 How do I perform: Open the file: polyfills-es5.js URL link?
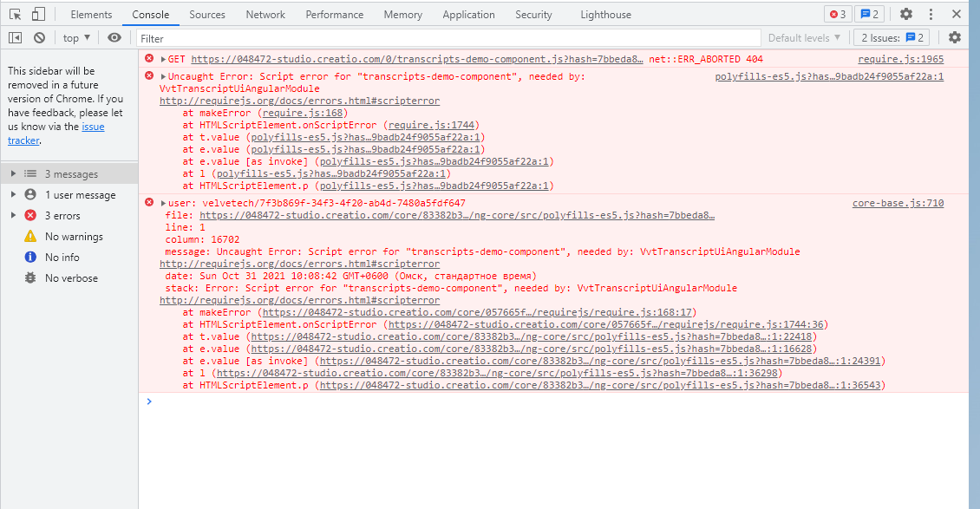[x=457, y=215]
